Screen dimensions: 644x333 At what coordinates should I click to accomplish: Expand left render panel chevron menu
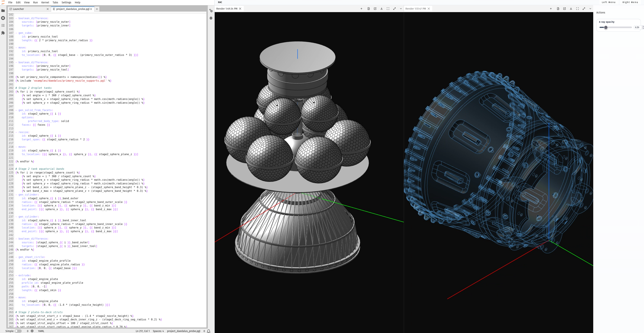[401, 9]
